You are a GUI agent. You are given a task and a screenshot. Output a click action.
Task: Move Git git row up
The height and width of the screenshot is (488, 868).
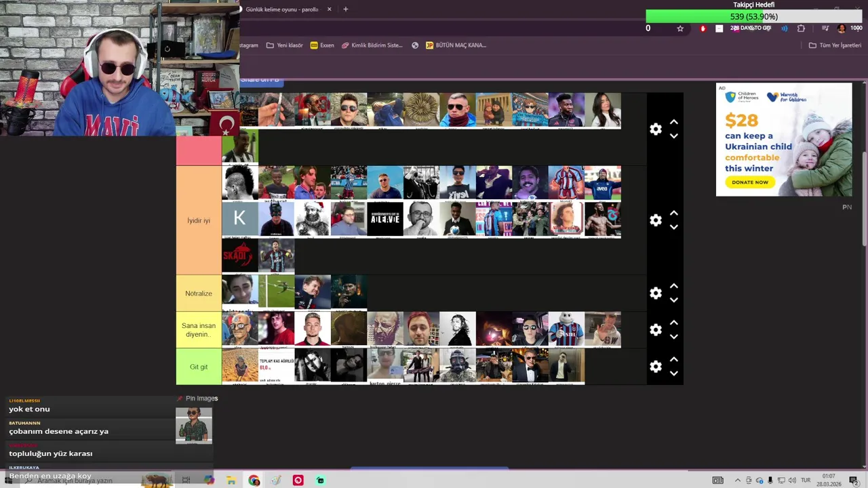click(674, 359)
